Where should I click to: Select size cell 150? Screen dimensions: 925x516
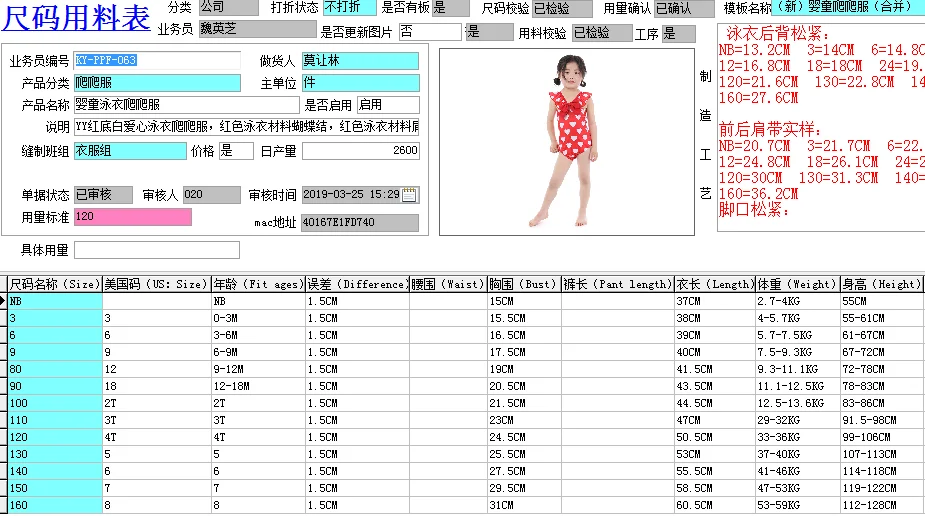click(55, 488)
